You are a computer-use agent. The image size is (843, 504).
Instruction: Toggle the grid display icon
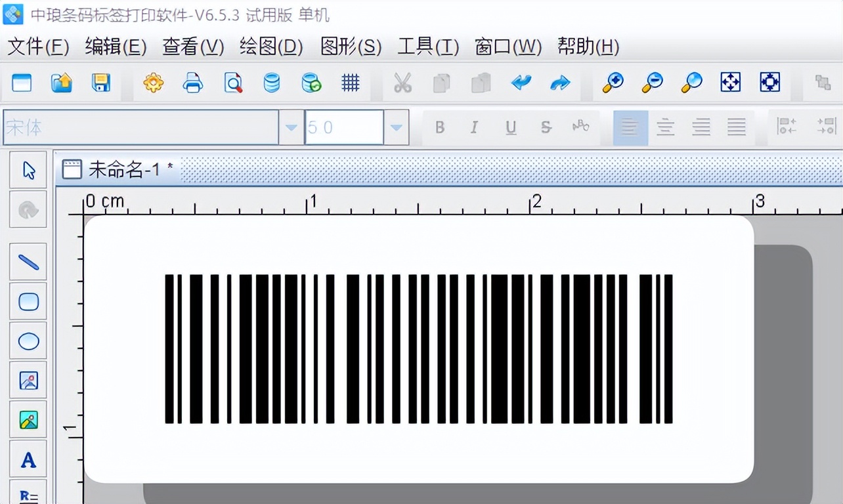351,83
